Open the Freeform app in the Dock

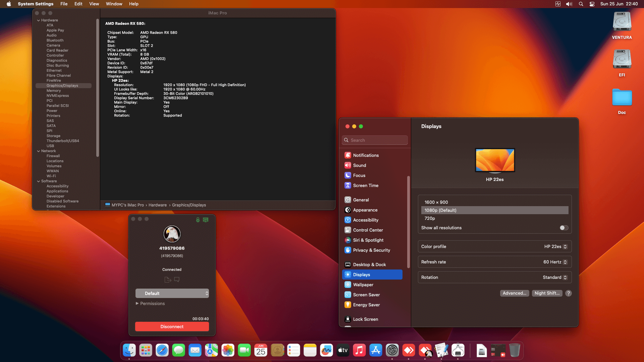point(326,351)
